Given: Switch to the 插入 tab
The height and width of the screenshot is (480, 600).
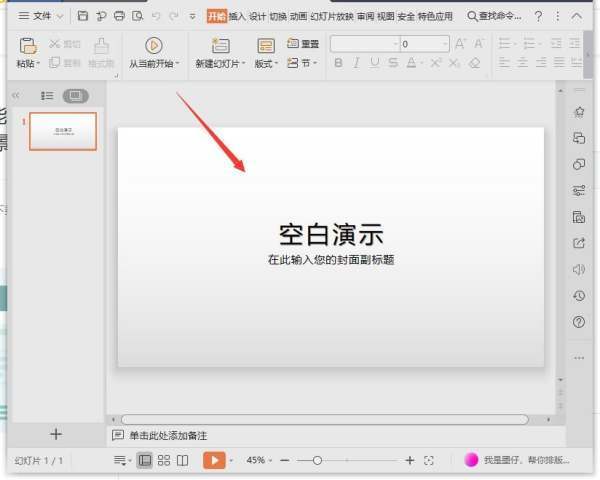Looking at the screenshot, I should point(237,16).
